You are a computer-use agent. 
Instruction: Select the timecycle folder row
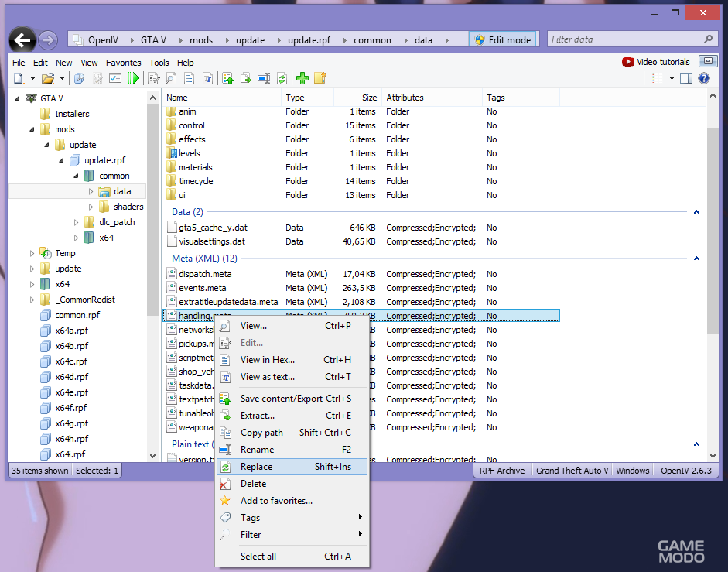361,181
